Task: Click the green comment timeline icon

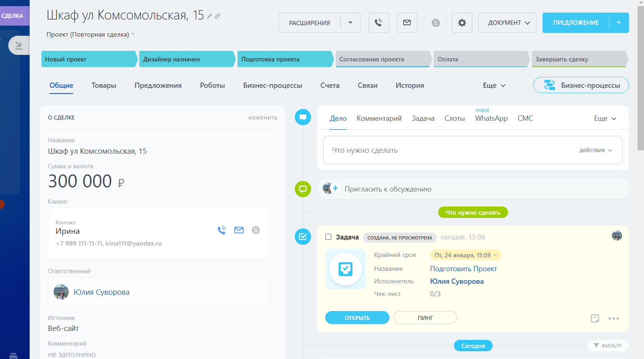Action: (x=303, y=189)
